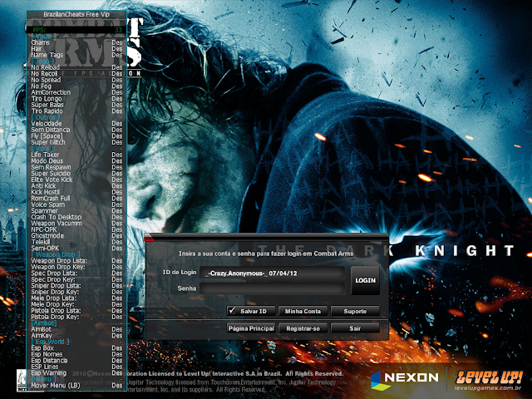Focus the Senha password field

(x=273, y=288)
